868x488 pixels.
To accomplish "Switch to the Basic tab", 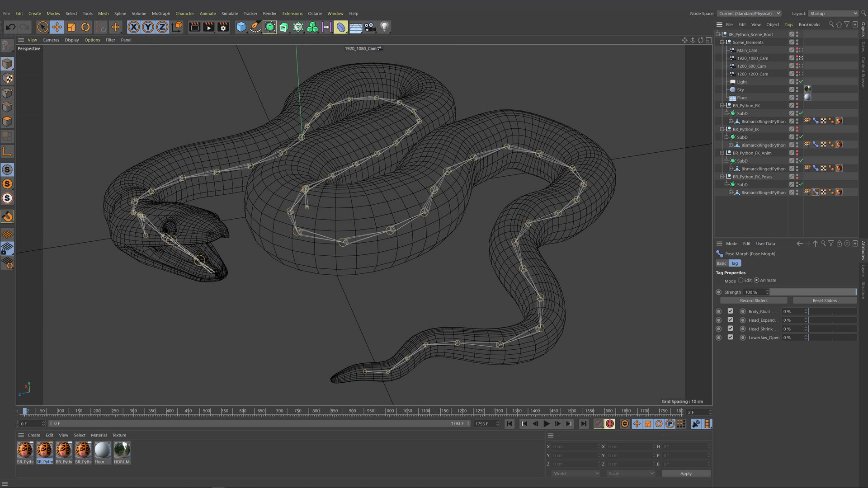I will [x=722, y=263].
